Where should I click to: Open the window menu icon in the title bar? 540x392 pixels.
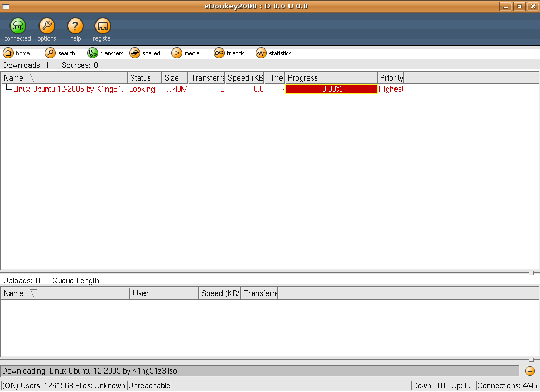pos(6,6)
